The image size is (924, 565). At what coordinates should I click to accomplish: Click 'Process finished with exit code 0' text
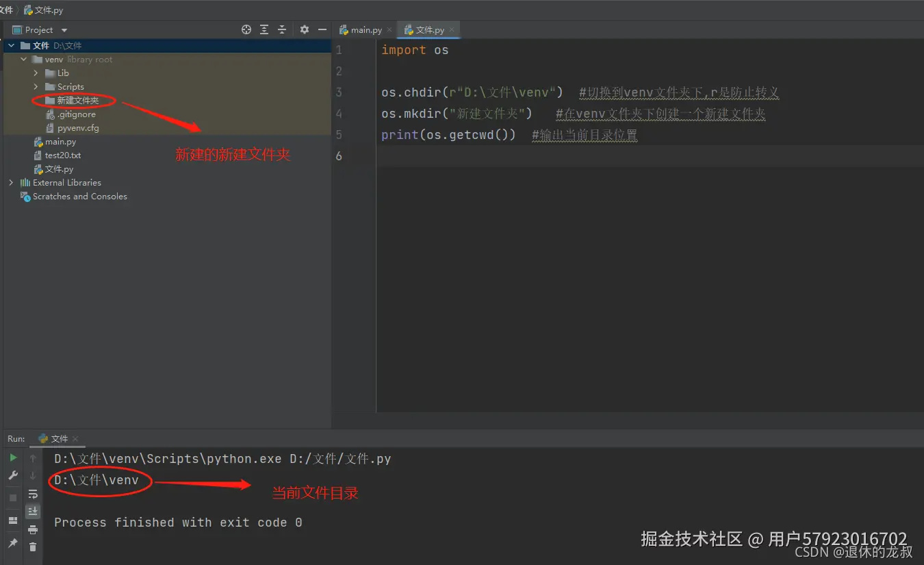click(x=178, y=523)
